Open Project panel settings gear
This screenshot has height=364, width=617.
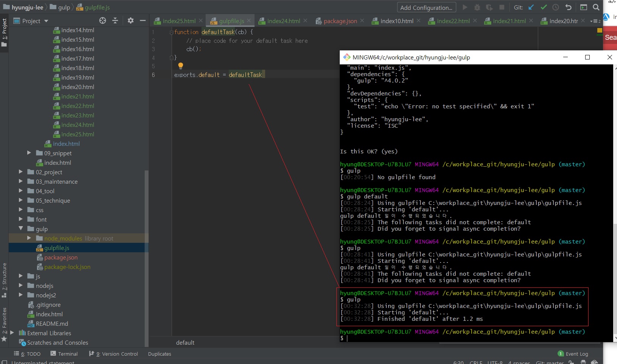pyautogui.click(x=131, y=21)
